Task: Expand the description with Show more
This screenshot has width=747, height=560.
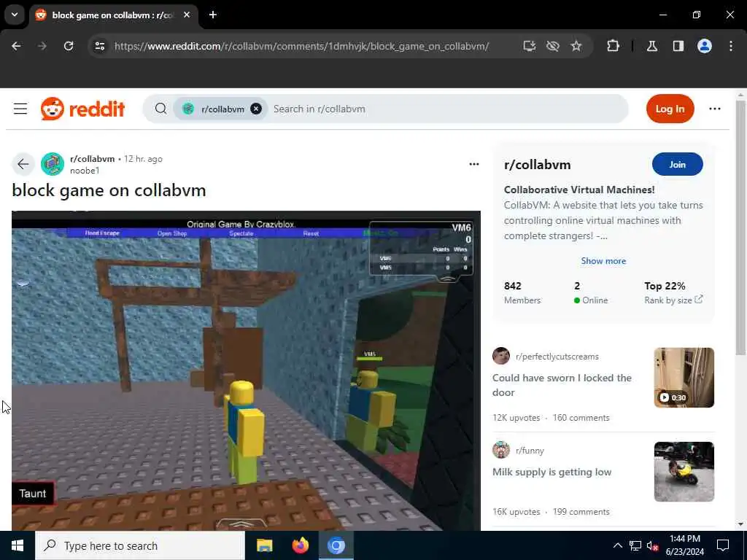Action: [603, 261]
